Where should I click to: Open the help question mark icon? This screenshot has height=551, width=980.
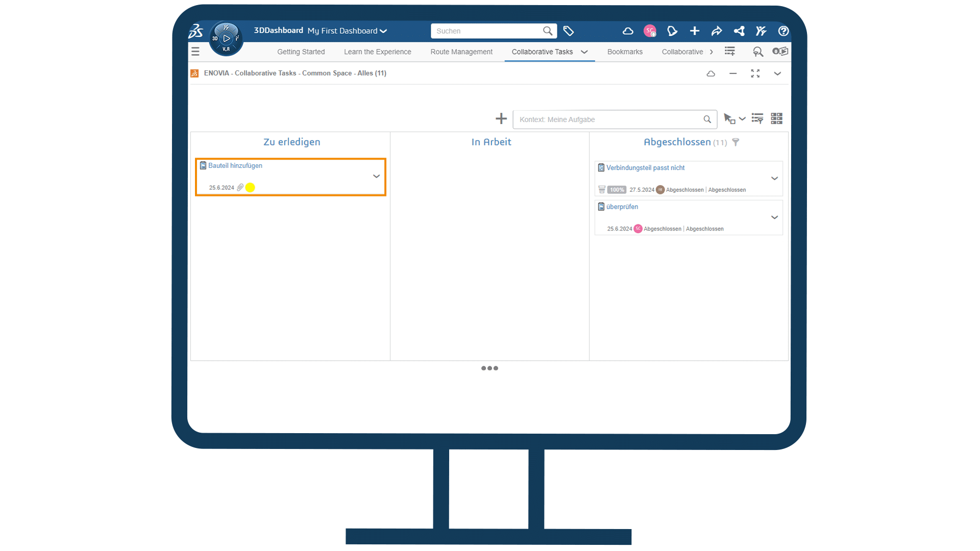click(x=783, y=31)
